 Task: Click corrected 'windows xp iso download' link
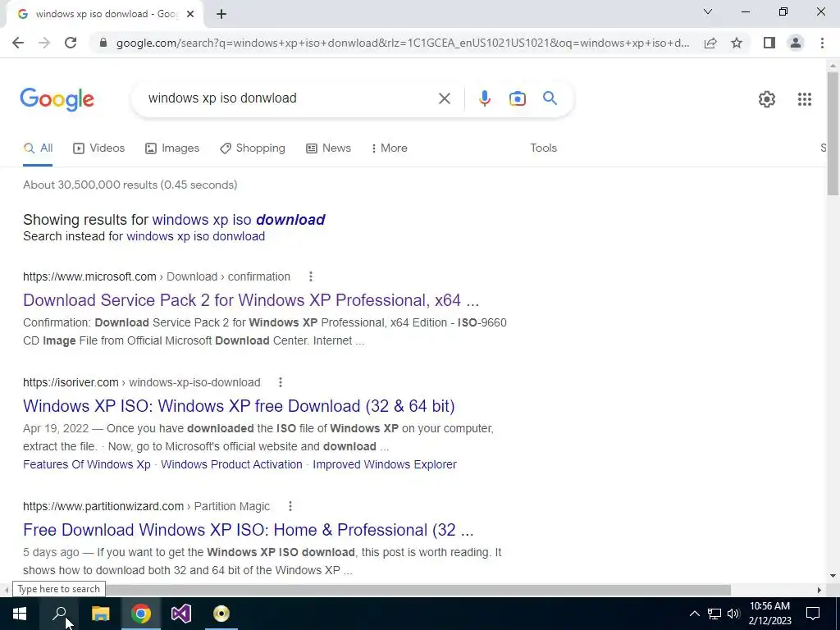[x=239, y=220]
